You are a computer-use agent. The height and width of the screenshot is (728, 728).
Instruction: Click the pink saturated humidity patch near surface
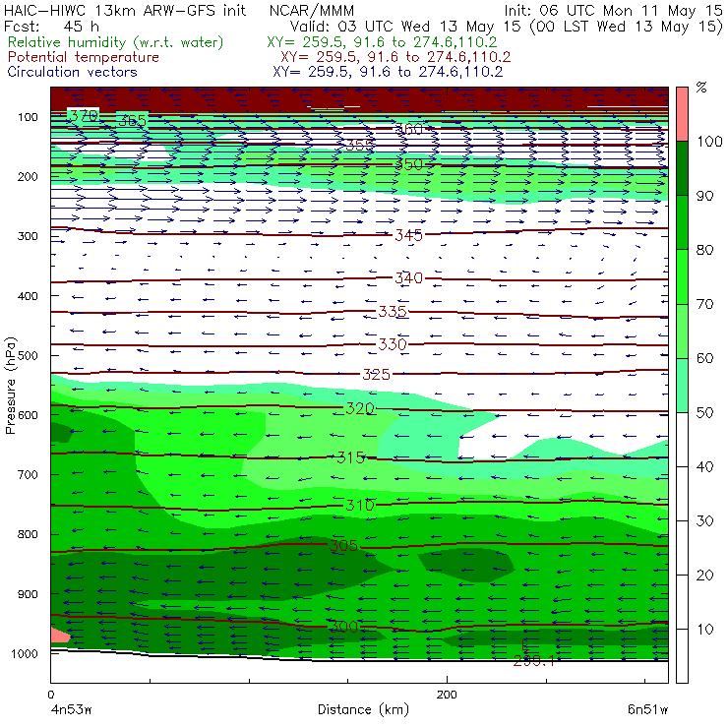click(59, 635)
